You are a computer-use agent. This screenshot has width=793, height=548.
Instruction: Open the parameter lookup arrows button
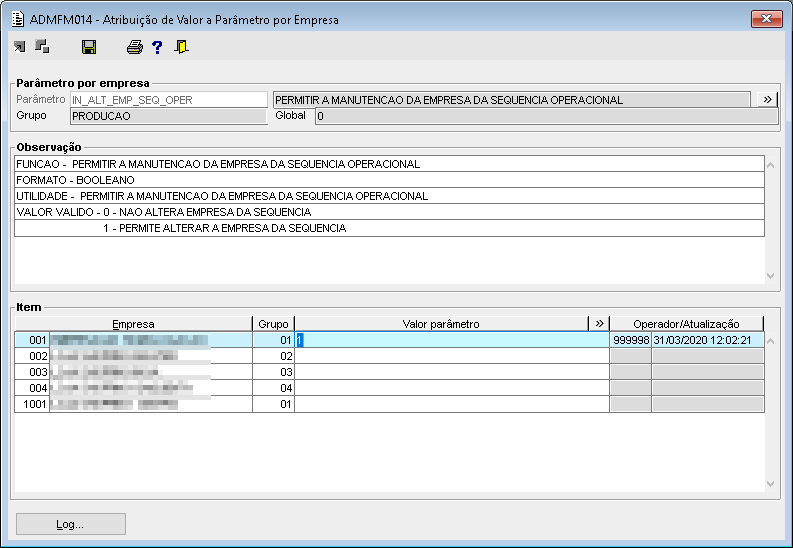[767, 100]
